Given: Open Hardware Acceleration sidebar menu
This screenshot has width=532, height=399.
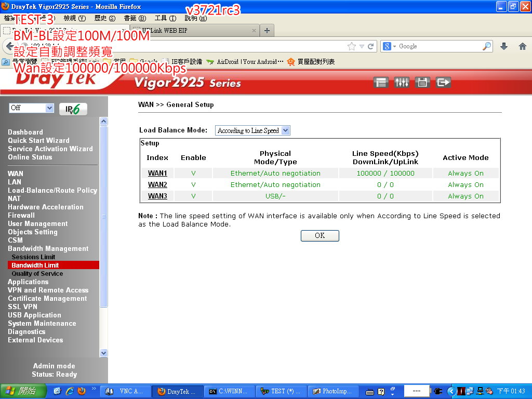Looking at the screenshot, I should point(46,207).
